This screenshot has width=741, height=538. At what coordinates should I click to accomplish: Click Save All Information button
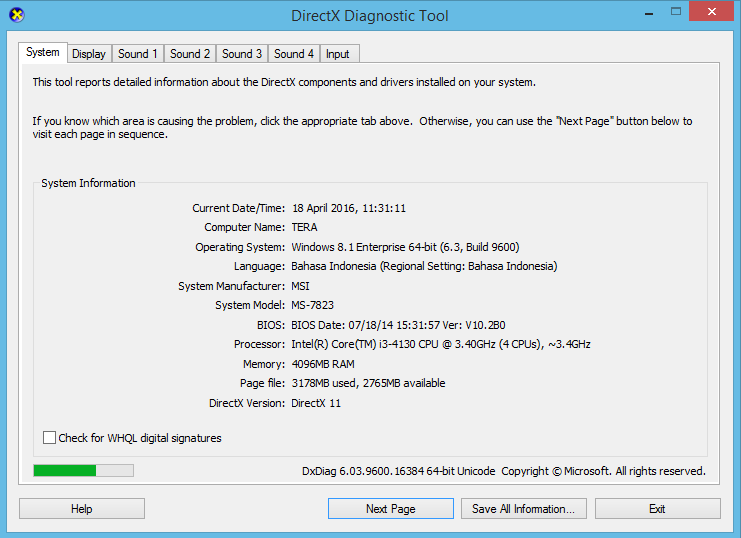click(524, 509)
